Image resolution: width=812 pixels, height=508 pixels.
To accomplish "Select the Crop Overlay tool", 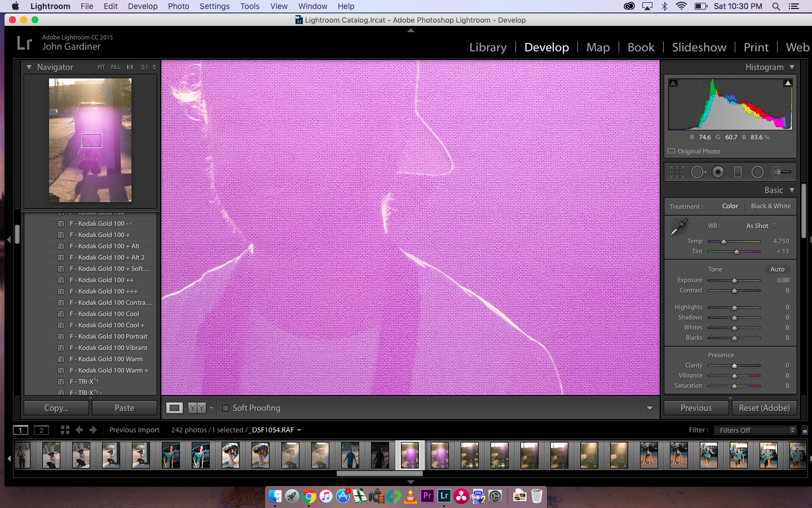I will click(677, 172).
